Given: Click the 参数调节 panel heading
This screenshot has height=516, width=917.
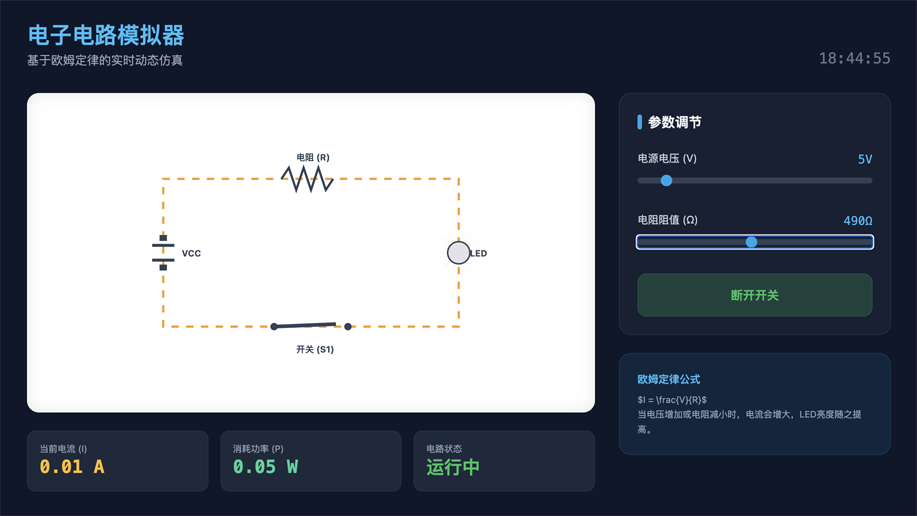Looking at the screenshot, I should coord(674,122).
